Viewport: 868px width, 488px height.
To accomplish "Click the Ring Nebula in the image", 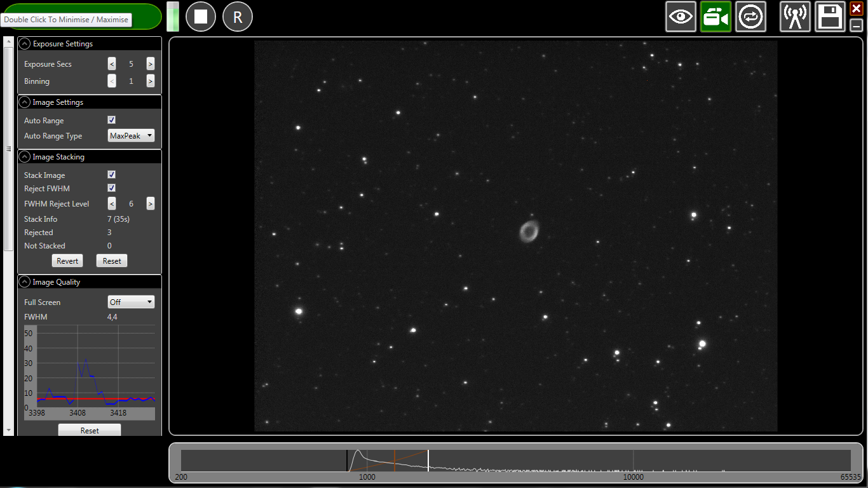I will (528, 231).
